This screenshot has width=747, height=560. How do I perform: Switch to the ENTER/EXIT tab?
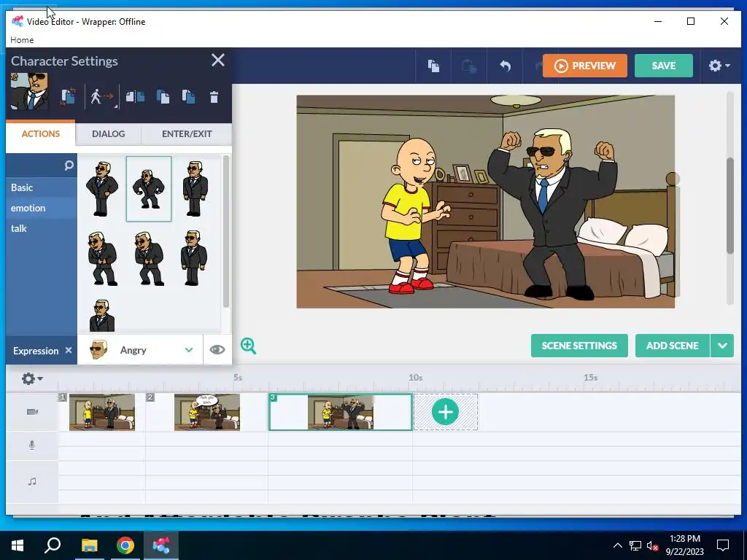point(187,134)
